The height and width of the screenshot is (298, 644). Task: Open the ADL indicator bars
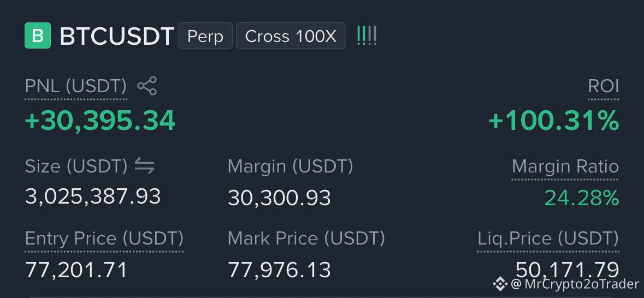367,35
